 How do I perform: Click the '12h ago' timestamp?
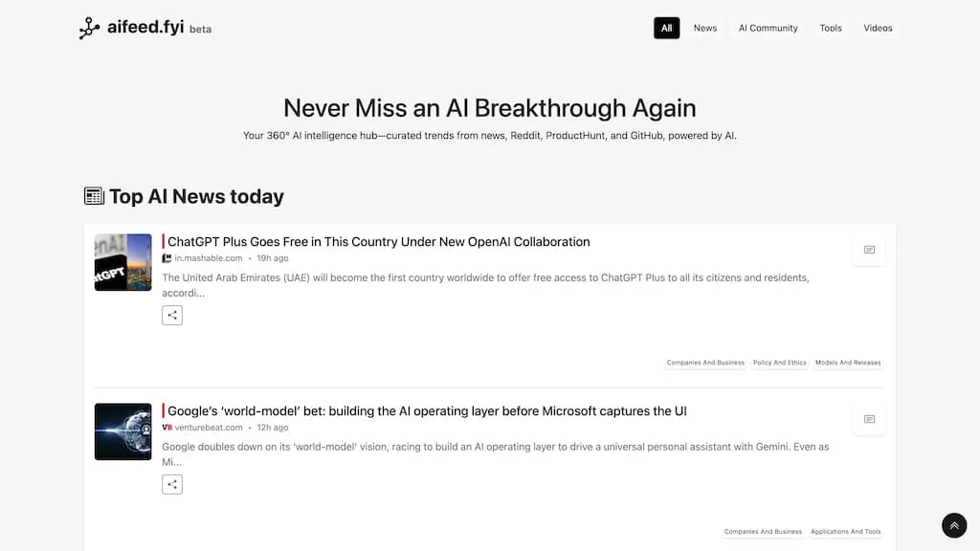pyautogui.click(x=273, y=428)
